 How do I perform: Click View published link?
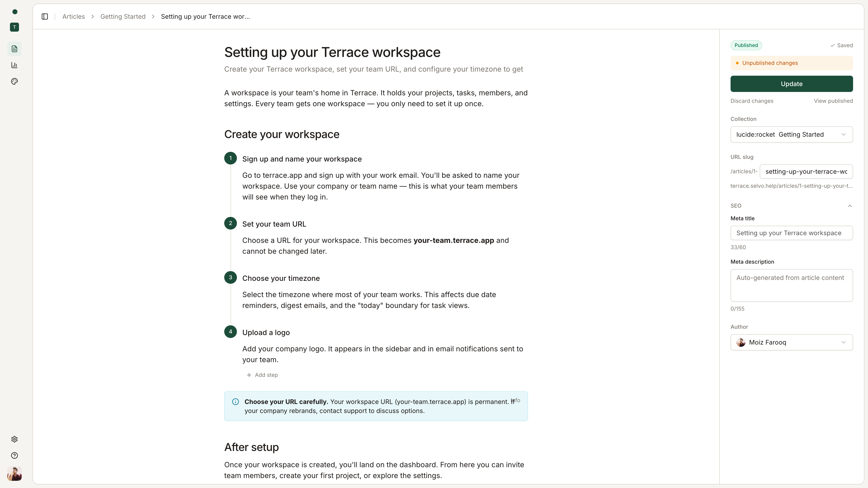(833, 101)
